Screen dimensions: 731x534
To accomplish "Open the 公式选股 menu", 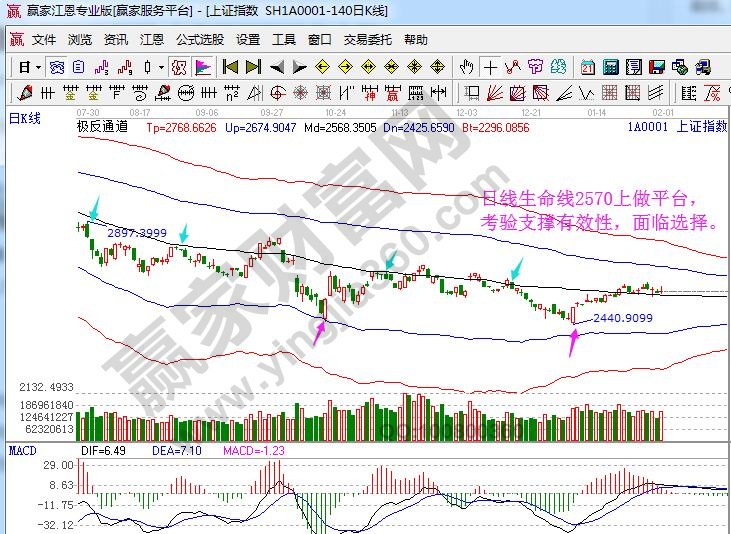I will tap(200, 40).
